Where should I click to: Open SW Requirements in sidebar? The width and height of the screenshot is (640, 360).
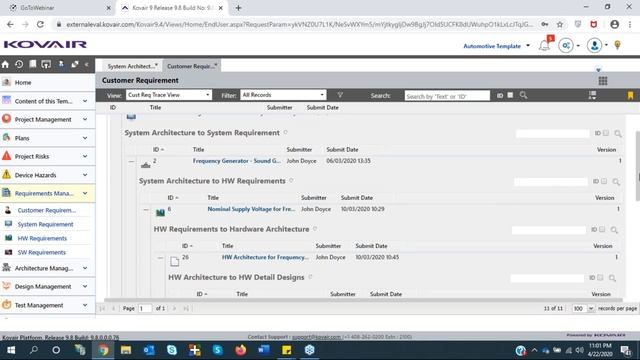point(42,252)
